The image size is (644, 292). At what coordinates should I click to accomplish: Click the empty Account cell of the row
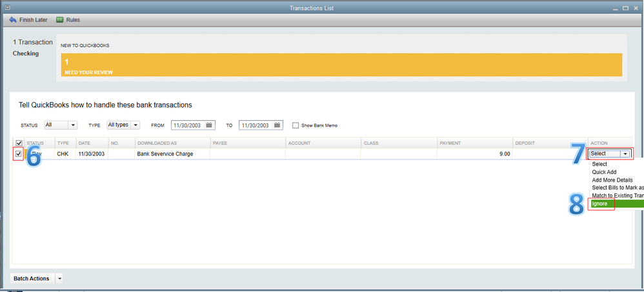(323, 154)
